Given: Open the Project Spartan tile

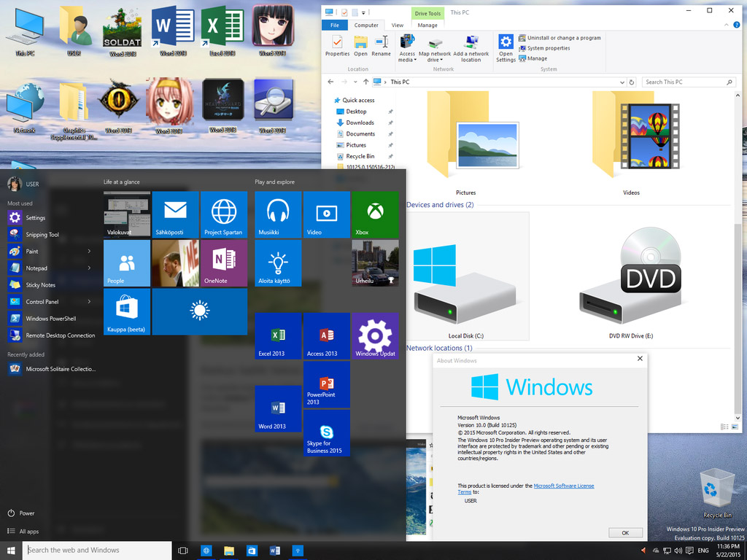Looking at the screenshot, I should click(x=224, y=214).
